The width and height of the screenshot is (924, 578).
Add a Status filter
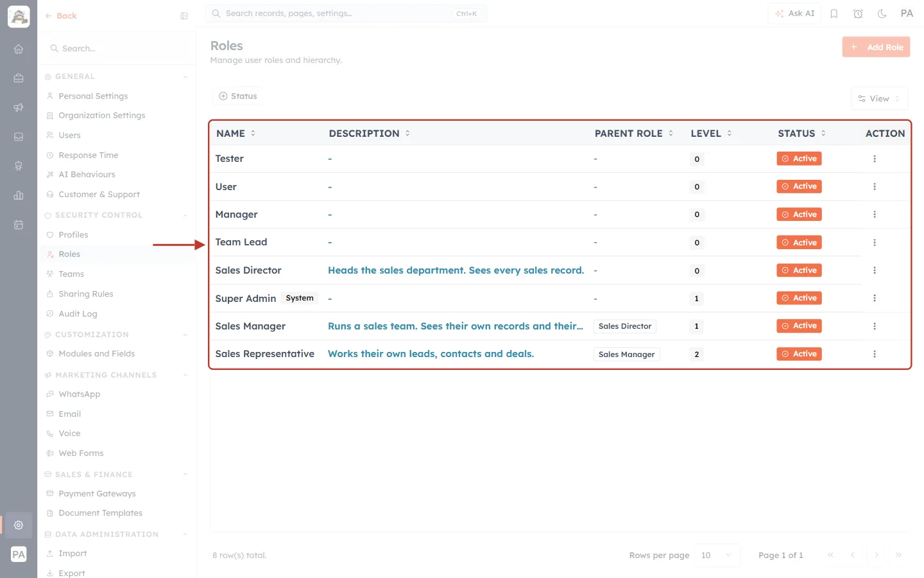tap(238, 96)
